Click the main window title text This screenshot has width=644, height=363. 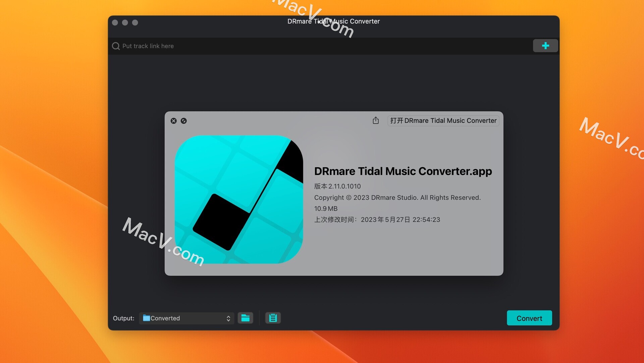[x=333, y=21]
